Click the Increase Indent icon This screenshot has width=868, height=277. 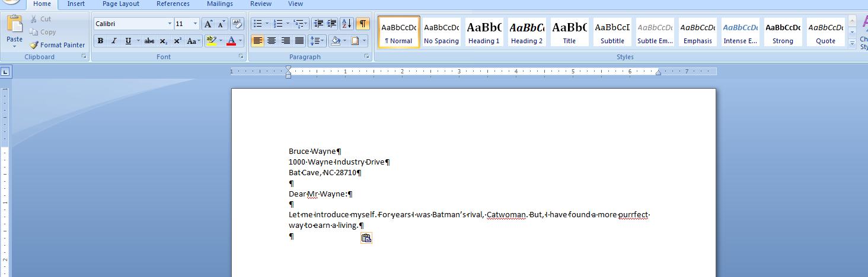[x=333, y=24]
